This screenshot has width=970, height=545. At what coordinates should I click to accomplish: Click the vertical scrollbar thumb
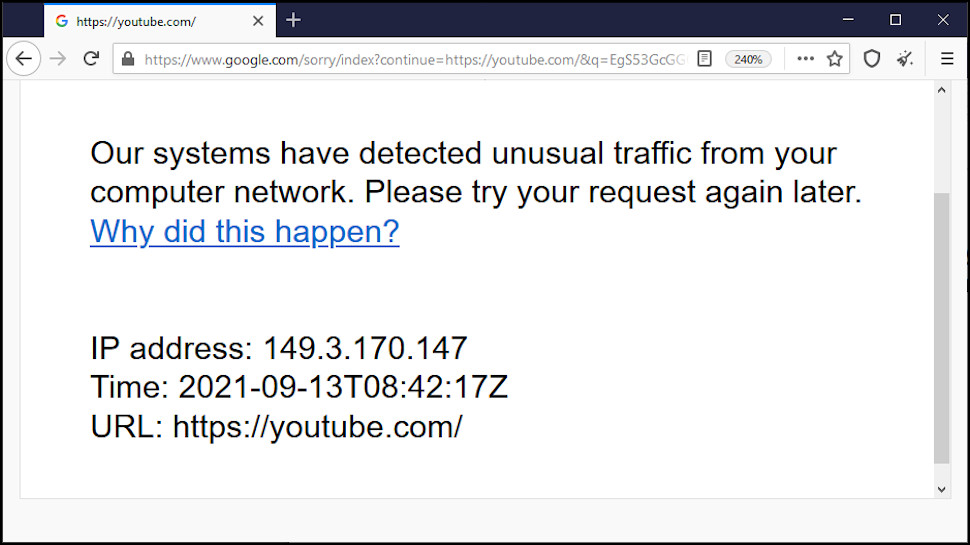(941, 328)
